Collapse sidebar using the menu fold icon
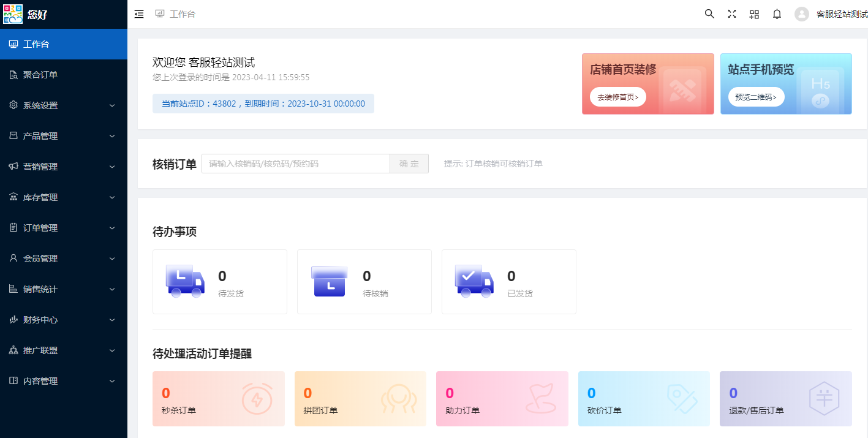Viewport: 868px width, 438px height. [139, 14]
